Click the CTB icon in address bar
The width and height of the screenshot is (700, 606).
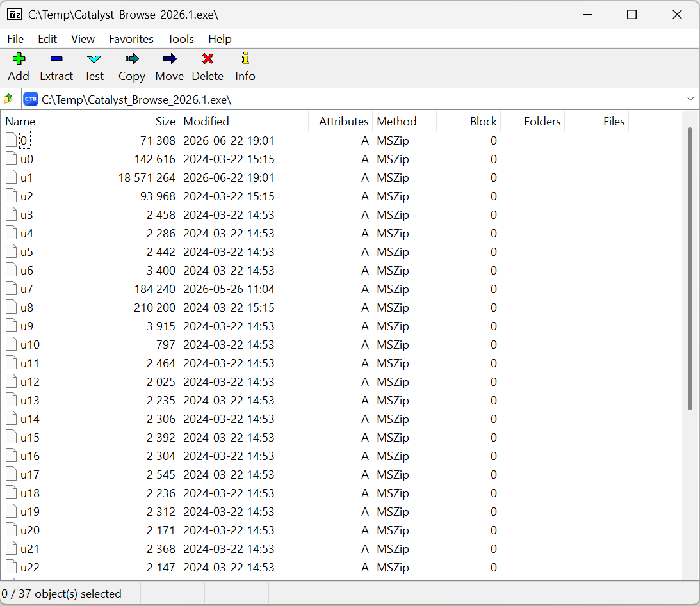31,99
